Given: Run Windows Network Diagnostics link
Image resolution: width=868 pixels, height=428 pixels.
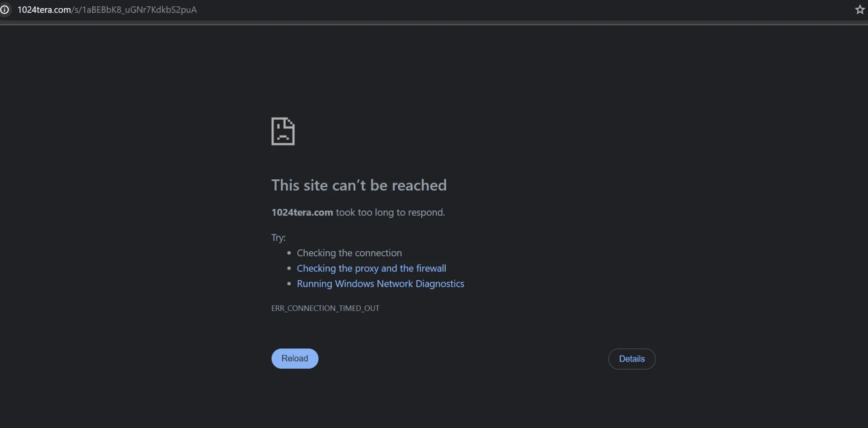Looking at the screenshot, I should (380, 284).
